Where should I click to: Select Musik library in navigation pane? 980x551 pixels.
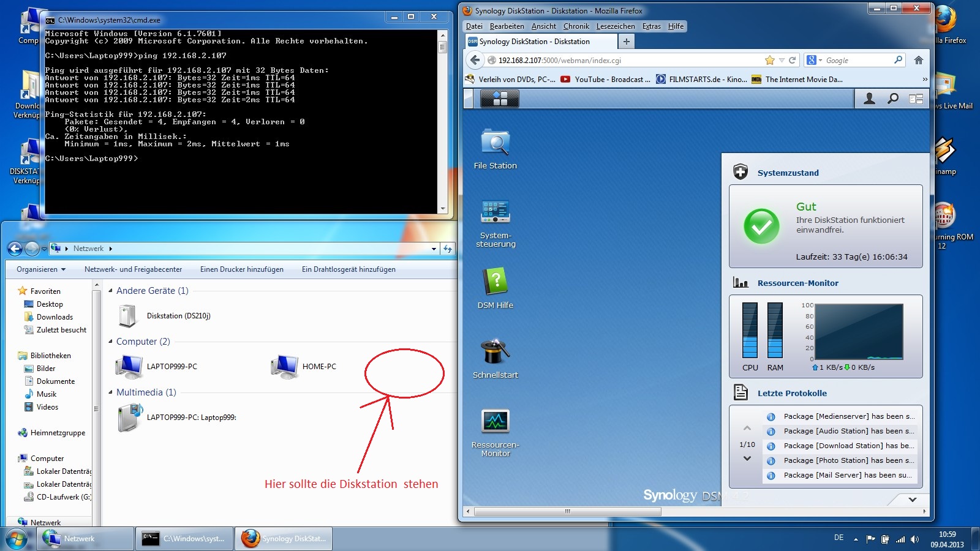coord(40,394)
